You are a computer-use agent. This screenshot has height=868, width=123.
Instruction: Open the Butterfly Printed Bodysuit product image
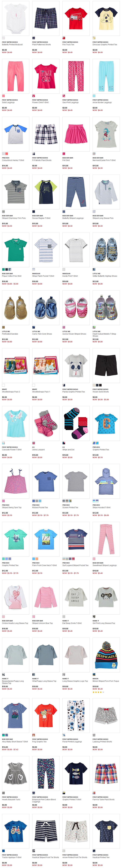(x=16, y=18)
